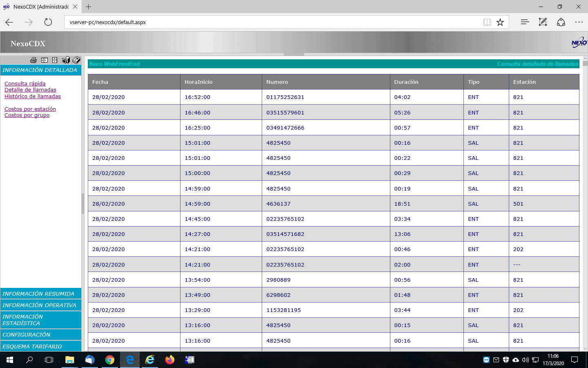
Task: Click the Numero column header
Action: pyautogui.click(x=326, y=82)
